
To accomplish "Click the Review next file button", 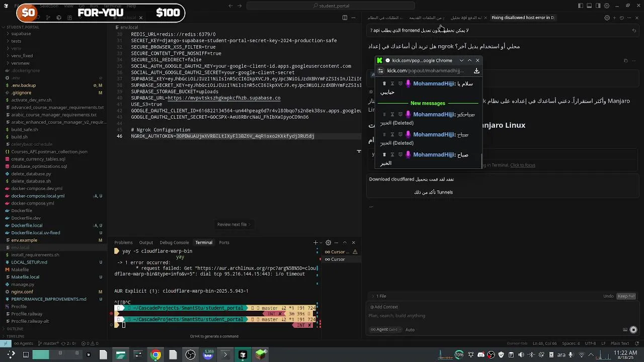I will (233, 224).
